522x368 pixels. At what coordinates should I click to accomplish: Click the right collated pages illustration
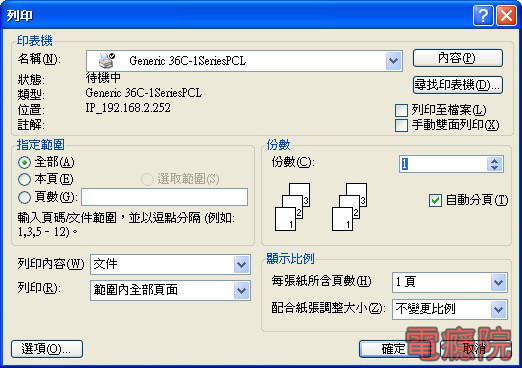[349, 207]
